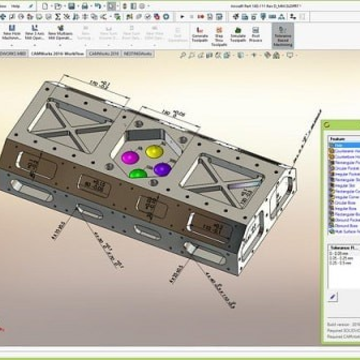
Task: Click the play arrow icon in second toolbar
Action: (182, 16)
